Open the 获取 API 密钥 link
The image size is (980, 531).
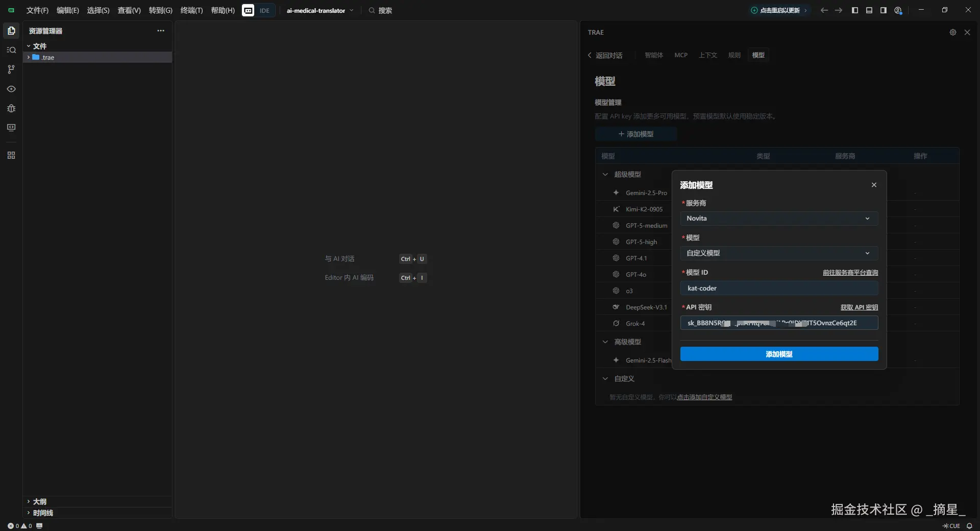[x=859, y=307]
